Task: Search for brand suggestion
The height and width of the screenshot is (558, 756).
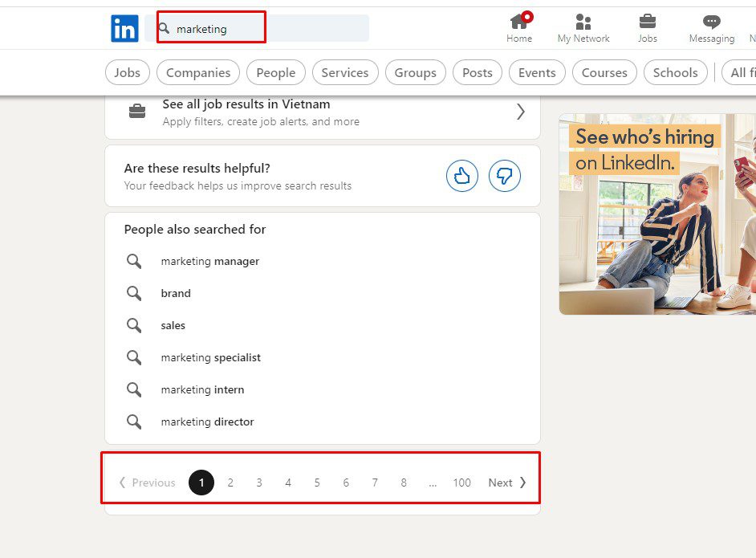Action: (176, 293)
